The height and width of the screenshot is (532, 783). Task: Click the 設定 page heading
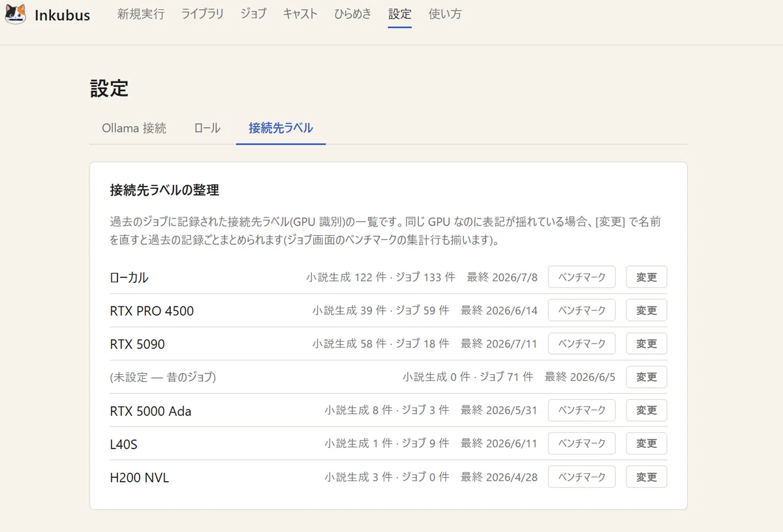109,89
